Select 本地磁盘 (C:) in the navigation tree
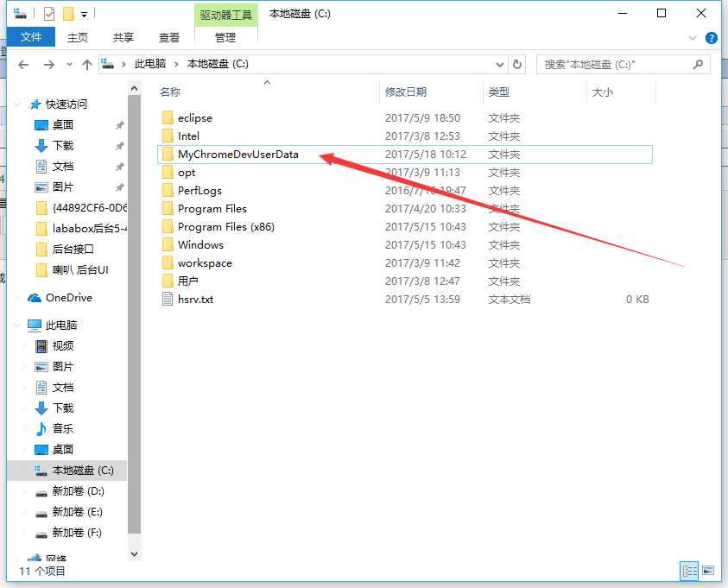The height and width of the screenshot is (588, 728). pos(66,470)
